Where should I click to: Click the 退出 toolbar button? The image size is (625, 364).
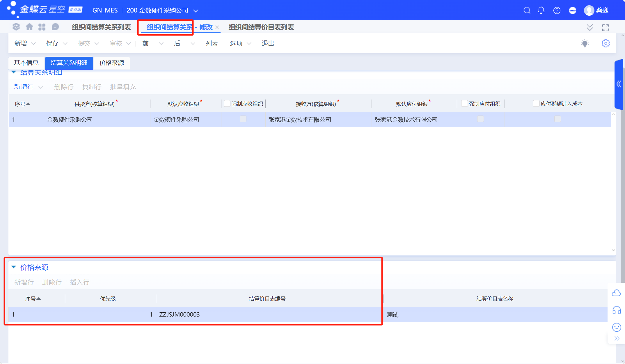[268, 43]
